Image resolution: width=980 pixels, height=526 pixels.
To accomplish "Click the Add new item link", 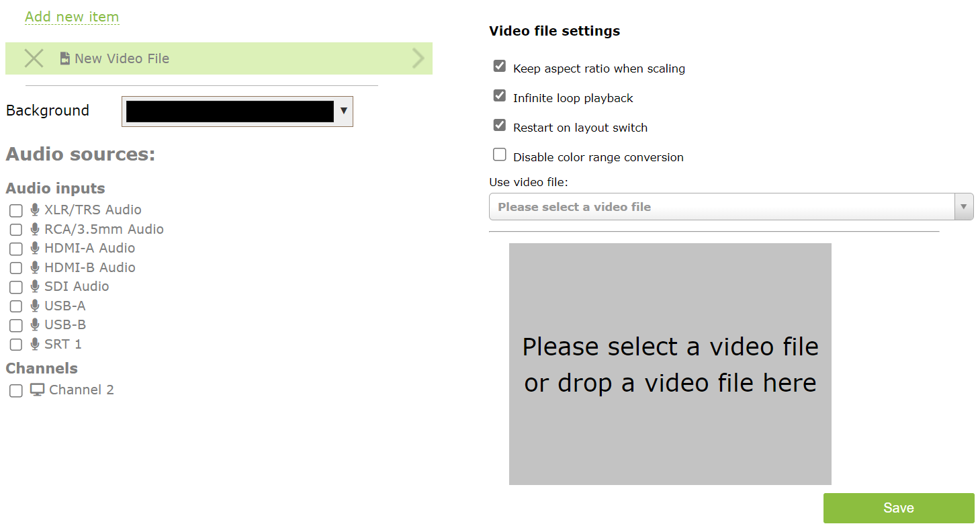I will coord(72,17).
